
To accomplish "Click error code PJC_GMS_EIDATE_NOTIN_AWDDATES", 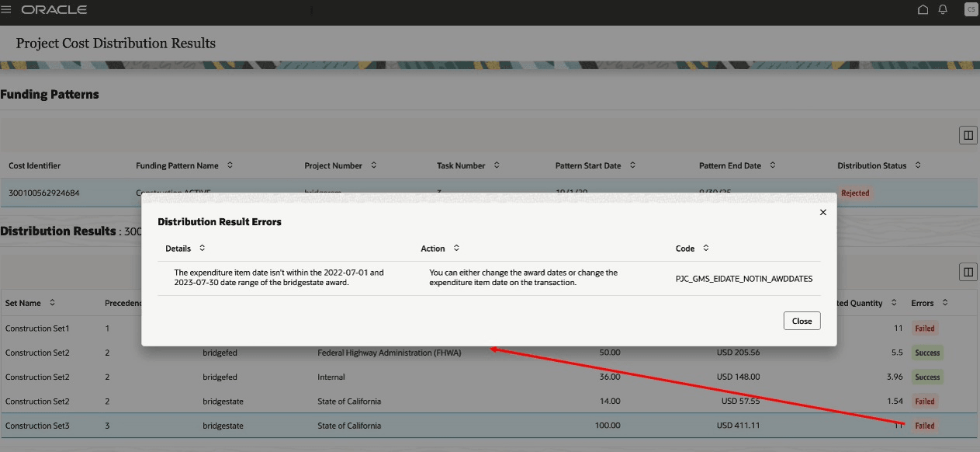I will 744,279.
